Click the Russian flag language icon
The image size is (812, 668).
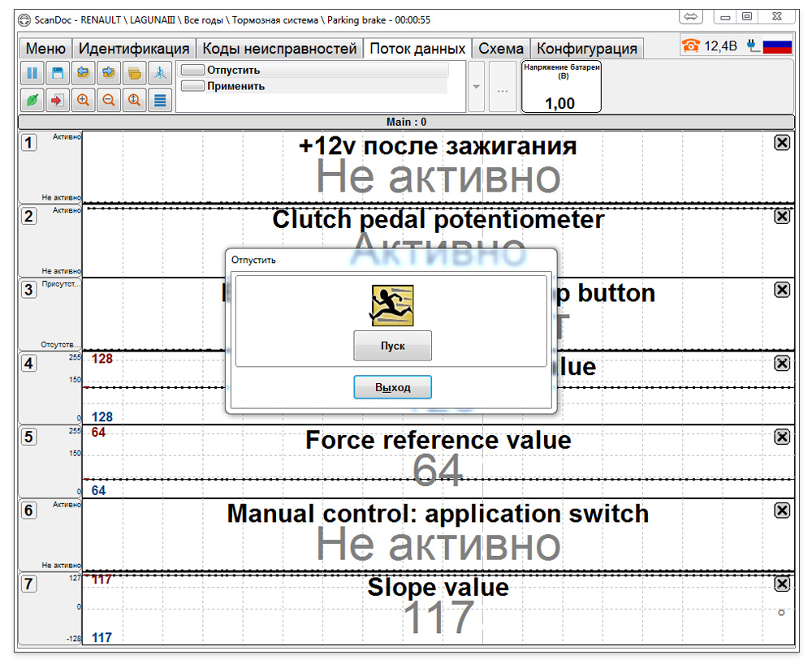[x=777, y=46]
